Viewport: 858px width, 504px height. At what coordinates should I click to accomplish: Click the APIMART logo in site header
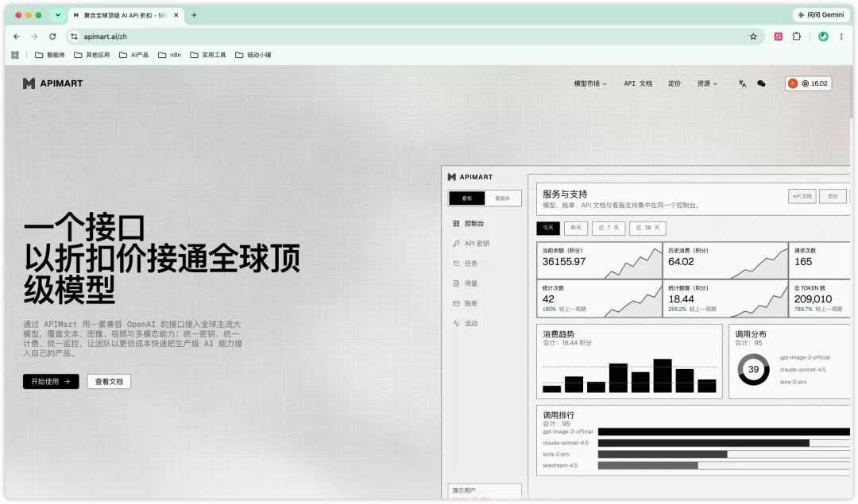(52, 83)
